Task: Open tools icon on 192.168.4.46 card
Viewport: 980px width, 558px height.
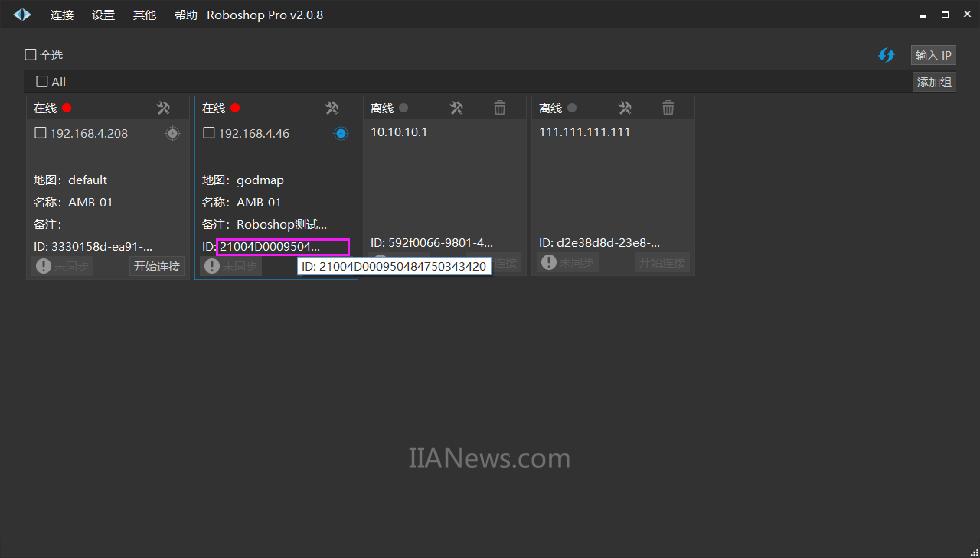Action: click(332, 108)
